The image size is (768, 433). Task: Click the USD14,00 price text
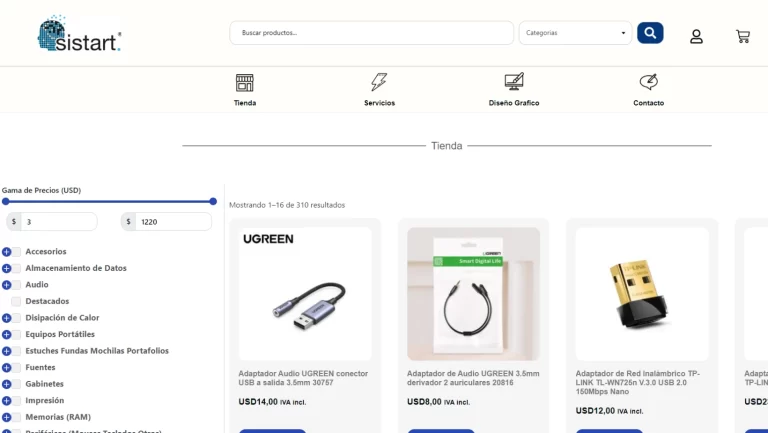(x=272, y=402)
